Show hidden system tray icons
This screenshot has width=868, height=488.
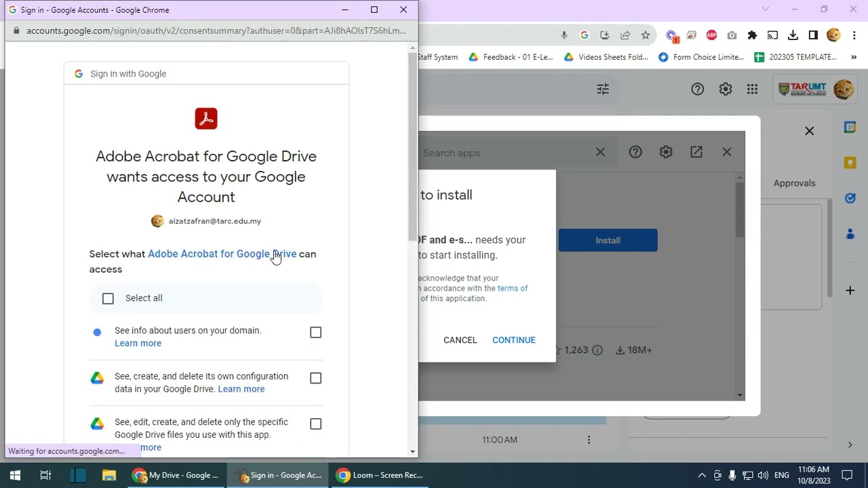(702, 475)
